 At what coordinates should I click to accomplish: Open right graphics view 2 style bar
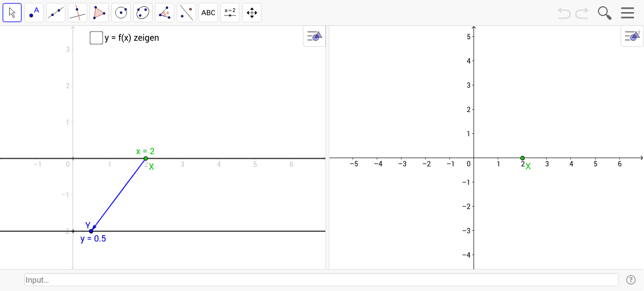pyautogui.click(x=632, y=36)
